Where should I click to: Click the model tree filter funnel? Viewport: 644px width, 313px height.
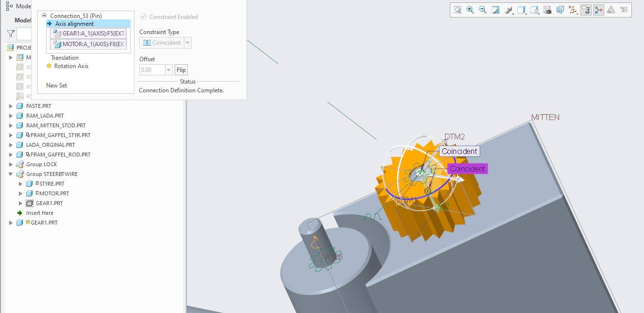click(x=10, y=34)
